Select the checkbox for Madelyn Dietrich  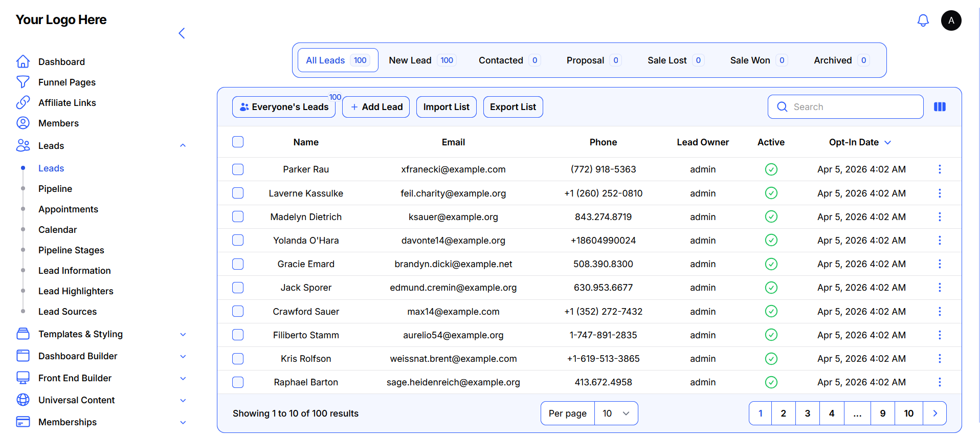pyautogui.click(x=238, y=216)
